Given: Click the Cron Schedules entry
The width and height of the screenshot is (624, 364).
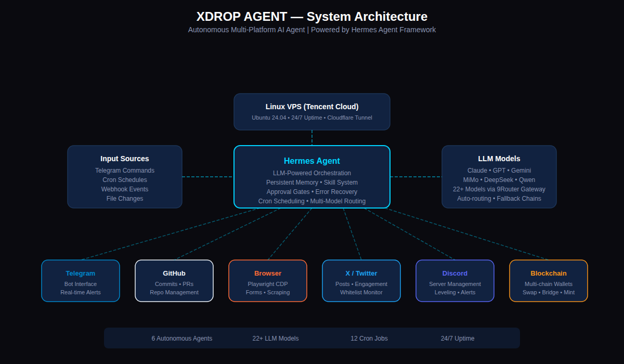Looking at the screenshot, I should (125, 180).
